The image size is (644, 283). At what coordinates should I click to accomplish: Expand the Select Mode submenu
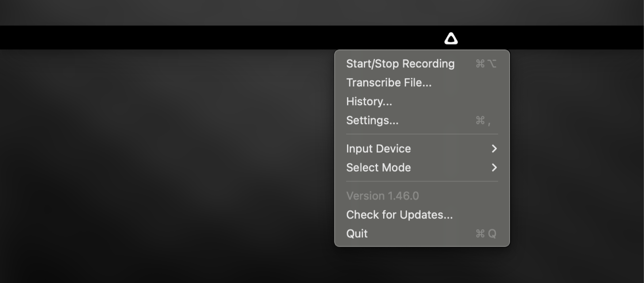click(x=378, y=168)
